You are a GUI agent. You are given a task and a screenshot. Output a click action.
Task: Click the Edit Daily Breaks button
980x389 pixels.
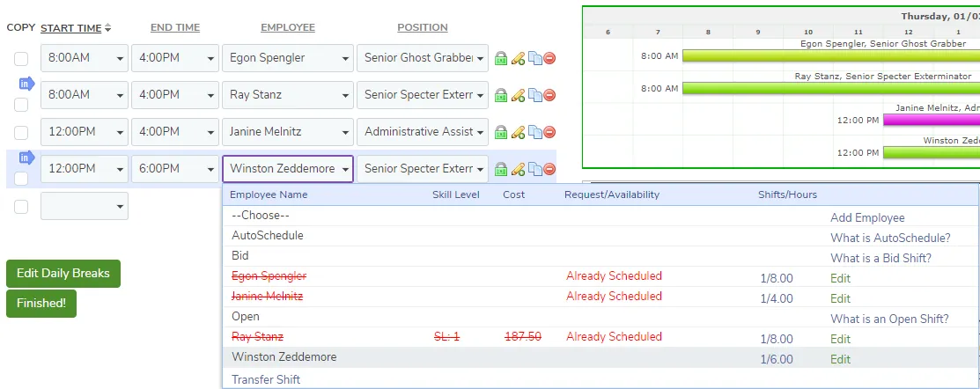coord(63,274)
